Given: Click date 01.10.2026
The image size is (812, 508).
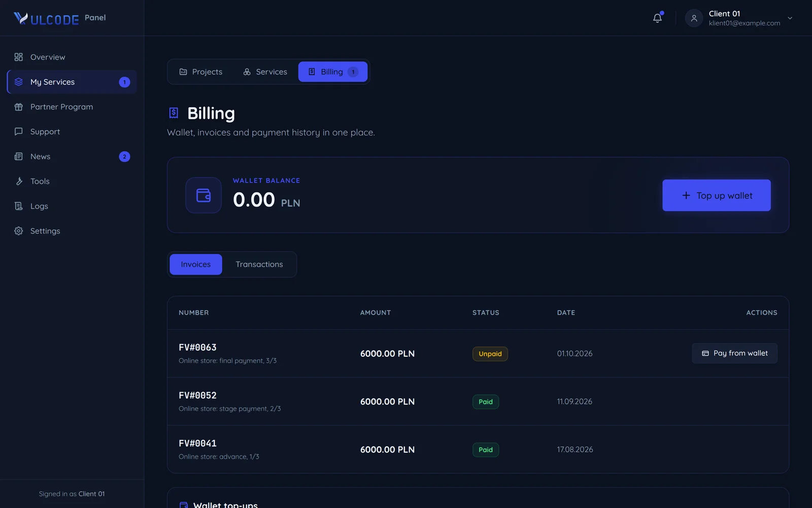Looking at the screenshot, I should click(574, 354).
